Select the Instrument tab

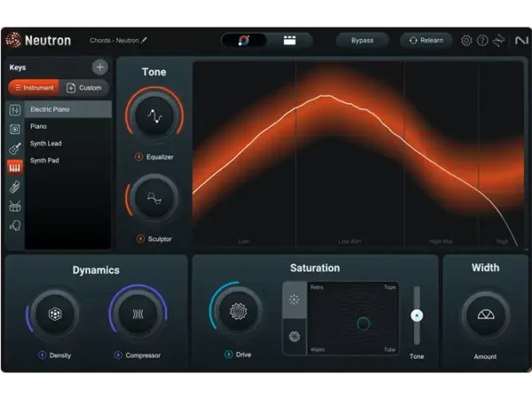click(34, 88)
